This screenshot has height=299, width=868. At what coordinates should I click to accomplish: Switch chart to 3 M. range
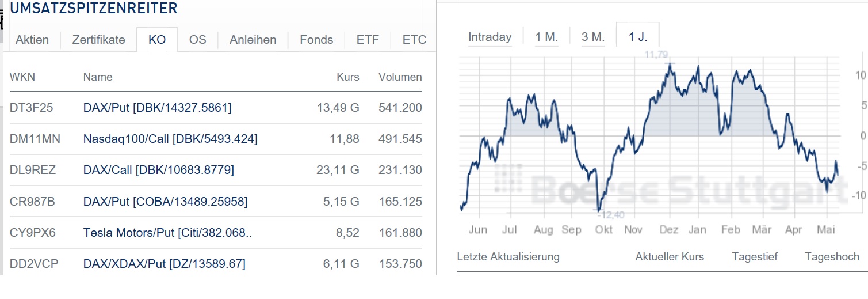pos(593,37)
